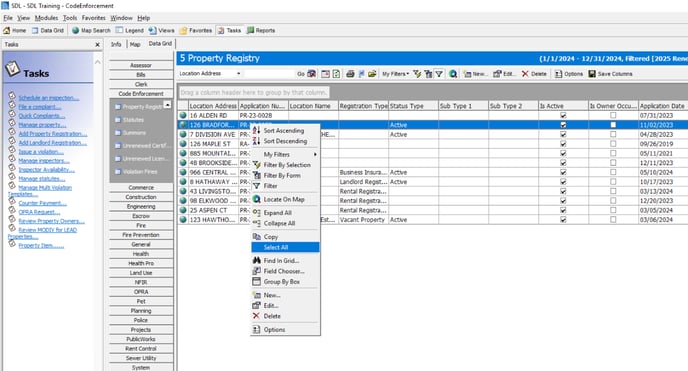
Task: Click the refresh page icon in the grid toolbar
Action: click(x=336, y=74)
